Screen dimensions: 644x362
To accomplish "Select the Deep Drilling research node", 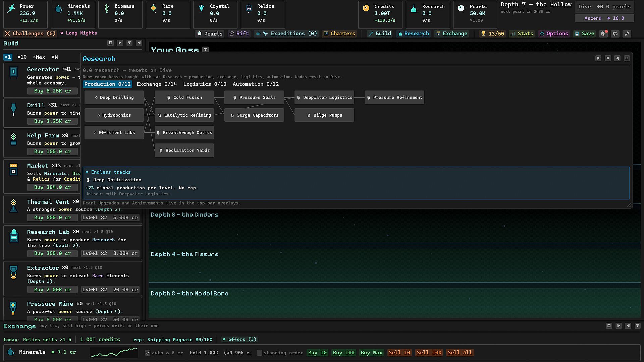I will (114, 98).
